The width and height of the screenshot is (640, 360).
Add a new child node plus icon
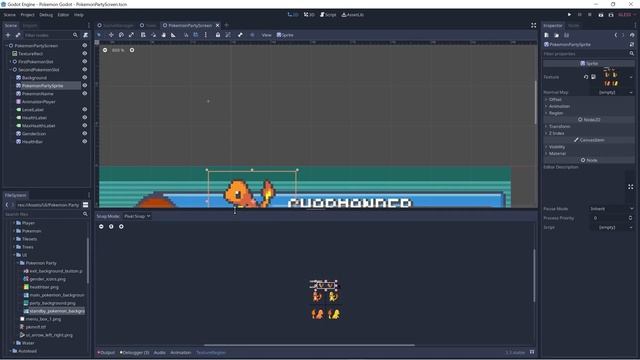pos(8,35)
